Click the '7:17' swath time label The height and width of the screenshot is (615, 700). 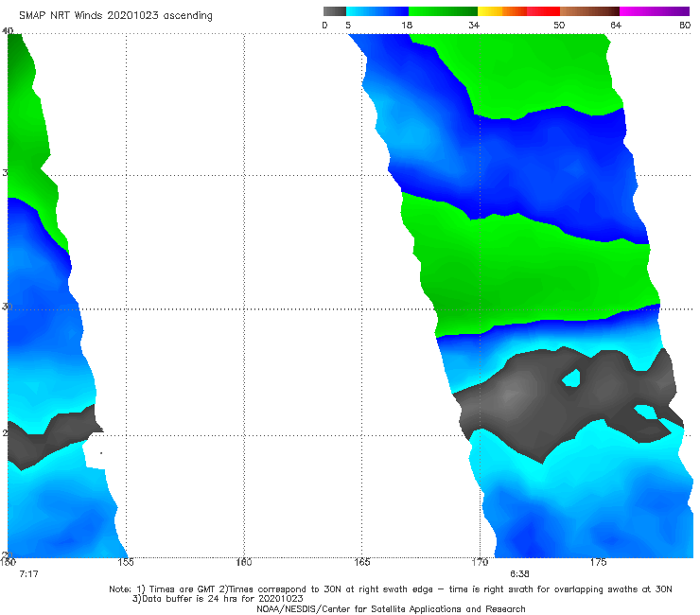pyautogui.click(x=28, y=574)
